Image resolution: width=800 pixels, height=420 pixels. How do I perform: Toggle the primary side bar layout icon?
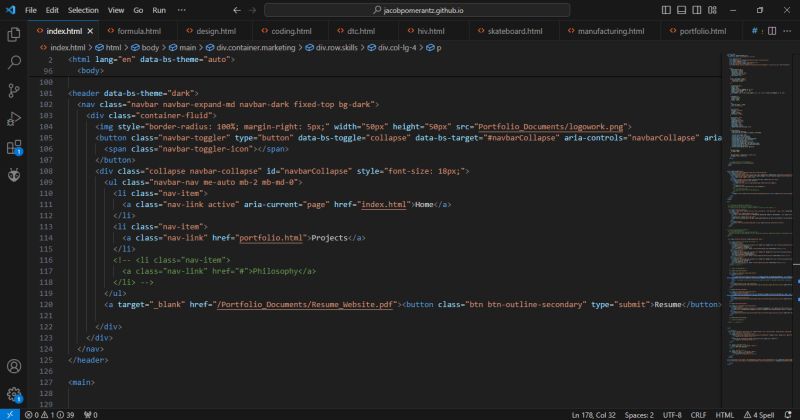666,10
